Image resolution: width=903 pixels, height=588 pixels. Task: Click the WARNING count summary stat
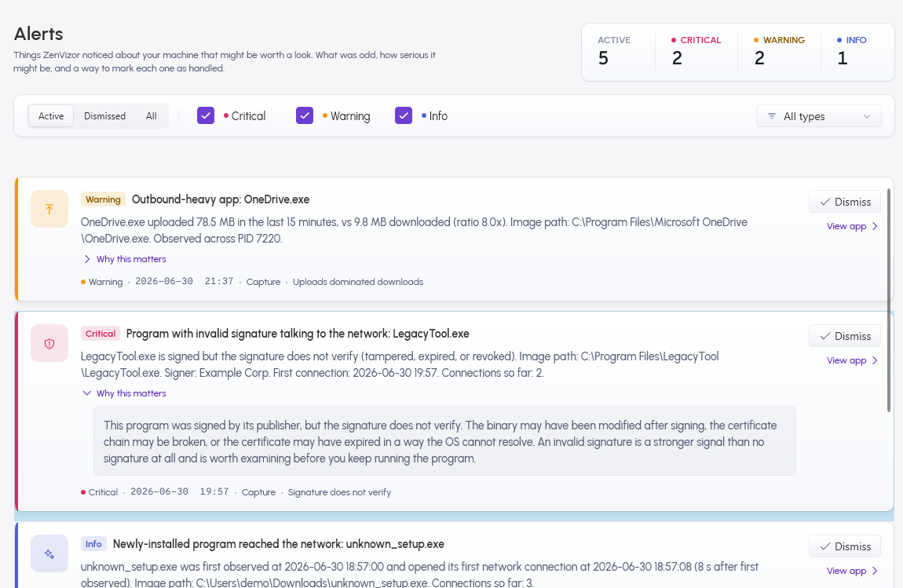(779, 51)
